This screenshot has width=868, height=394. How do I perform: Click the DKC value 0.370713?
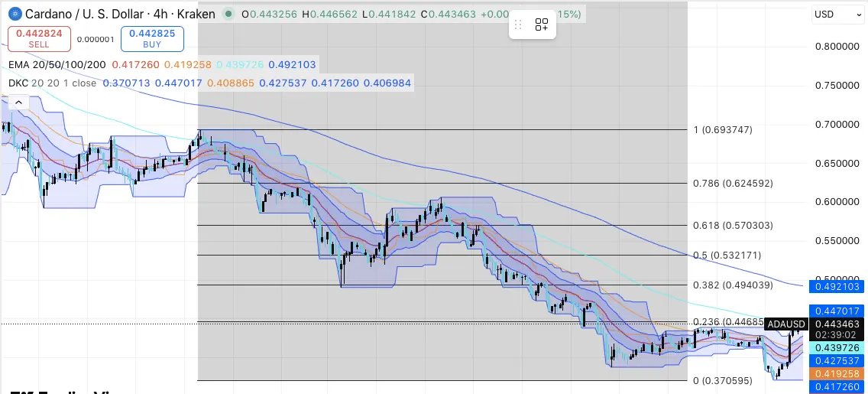127,83
